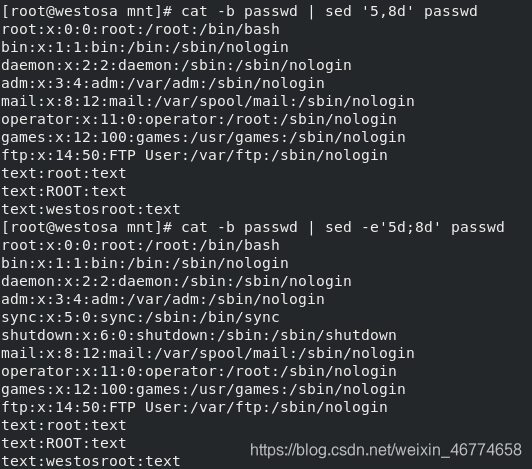The width and height of the screenshot is (532, 469).
Task: Click the first daemon:x:2:2 line
Action: click(176, 65)
